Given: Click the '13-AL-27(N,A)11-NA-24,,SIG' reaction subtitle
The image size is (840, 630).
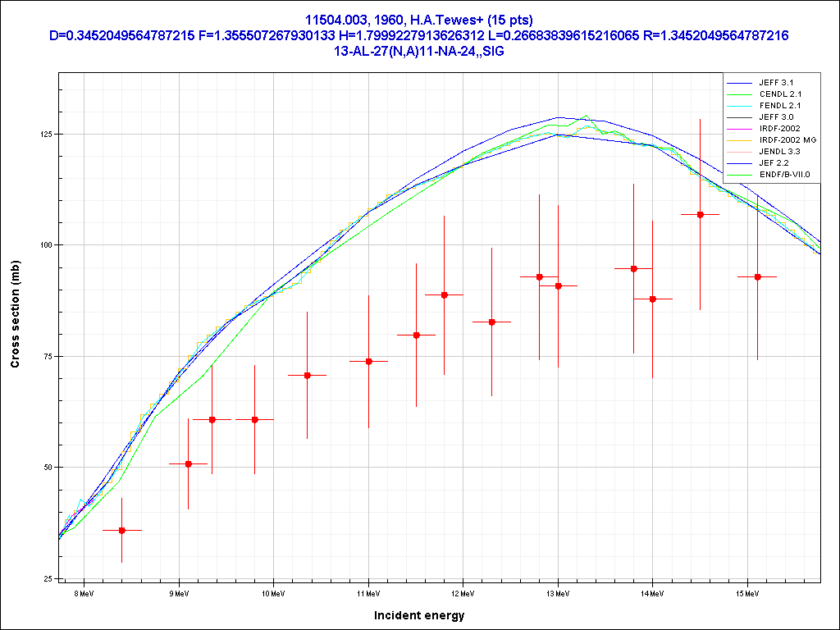Looking at the screenshot, I should 419,51.
